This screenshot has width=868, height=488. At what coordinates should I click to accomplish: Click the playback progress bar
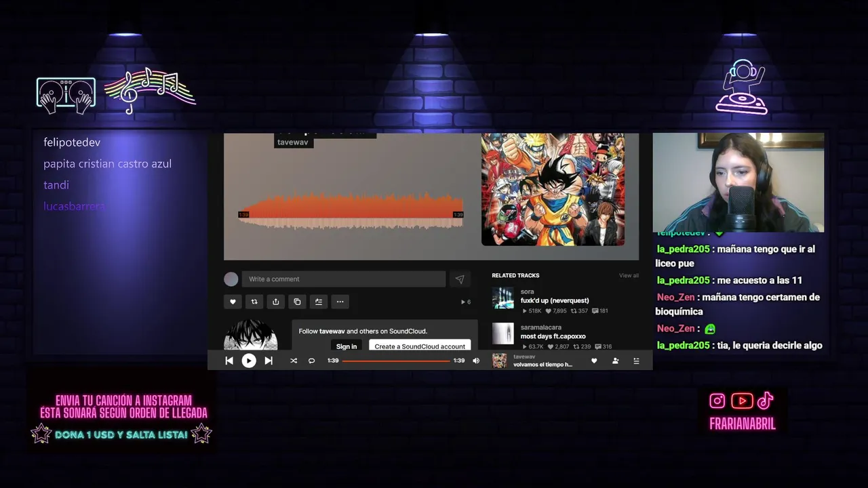click(x=396, y=361)
